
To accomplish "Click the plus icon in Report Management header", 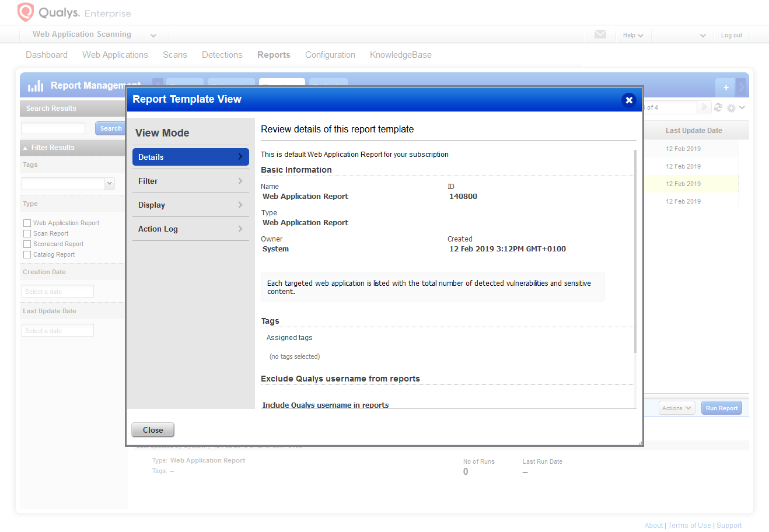I will coord(726,87).
